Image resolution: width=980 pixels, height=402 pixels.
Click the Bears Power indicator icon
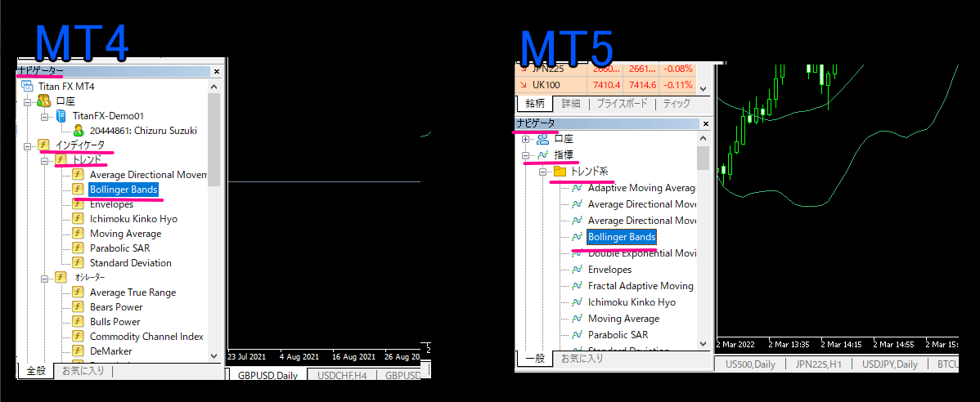pos(79,306)
